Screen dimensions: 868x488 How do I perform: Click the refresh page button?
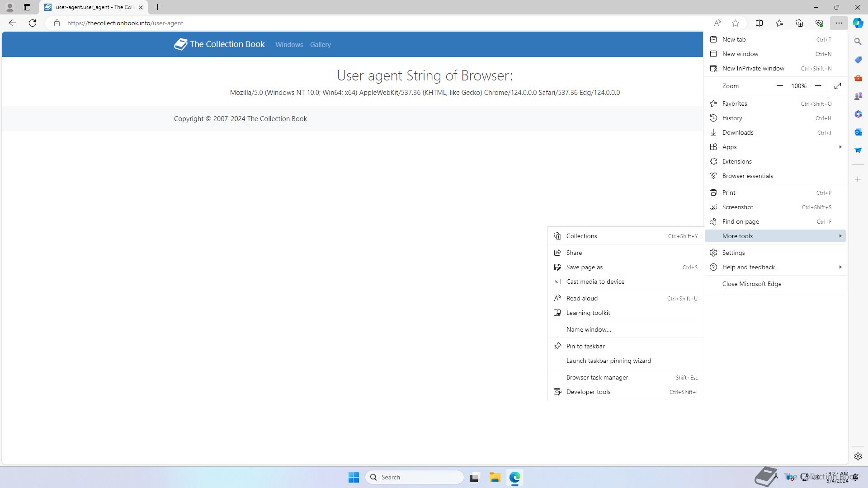(x=33, y=23)
